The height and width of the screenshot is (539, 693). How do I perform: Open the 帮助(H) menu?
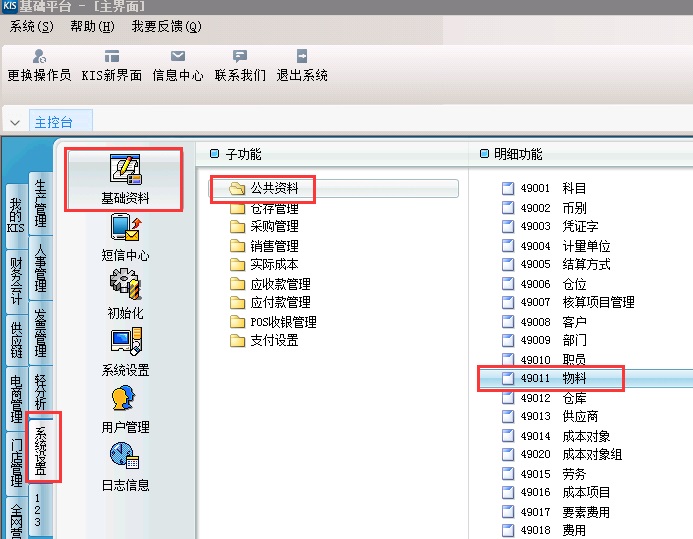pos(92,27)
